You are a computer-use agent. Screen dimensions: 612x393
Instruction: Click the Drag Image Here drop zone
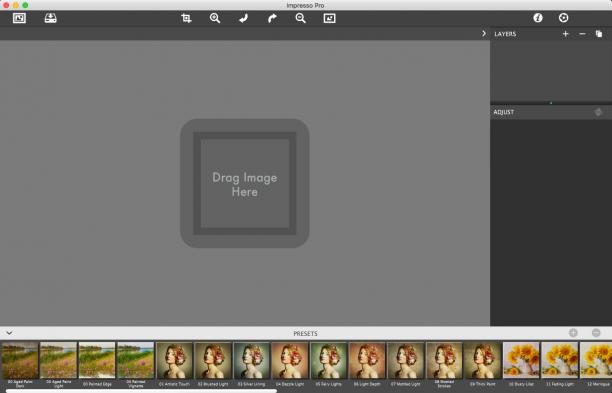coord(245,183)
